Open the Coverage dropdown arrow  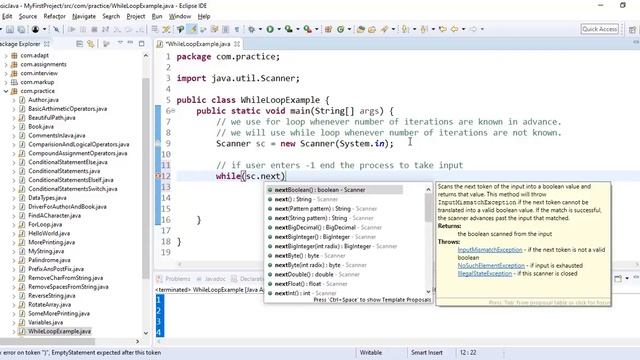tap(298, 29)
